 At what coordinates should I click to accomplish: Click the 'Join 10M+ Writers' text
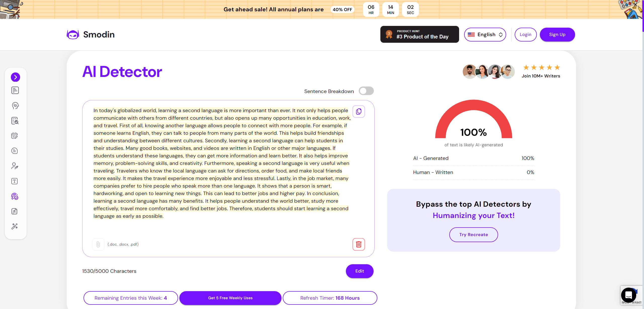pos(541,76)
